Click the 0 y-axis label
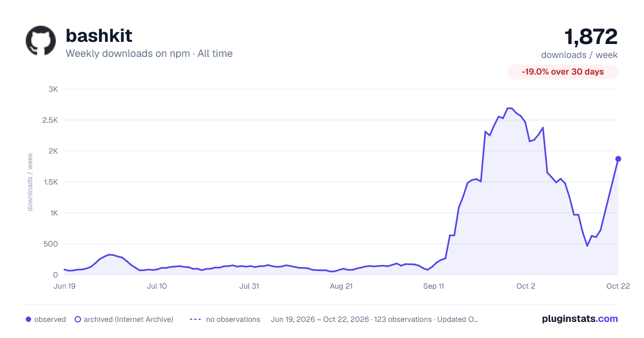644x338 pixels. (x=55, y=275)
